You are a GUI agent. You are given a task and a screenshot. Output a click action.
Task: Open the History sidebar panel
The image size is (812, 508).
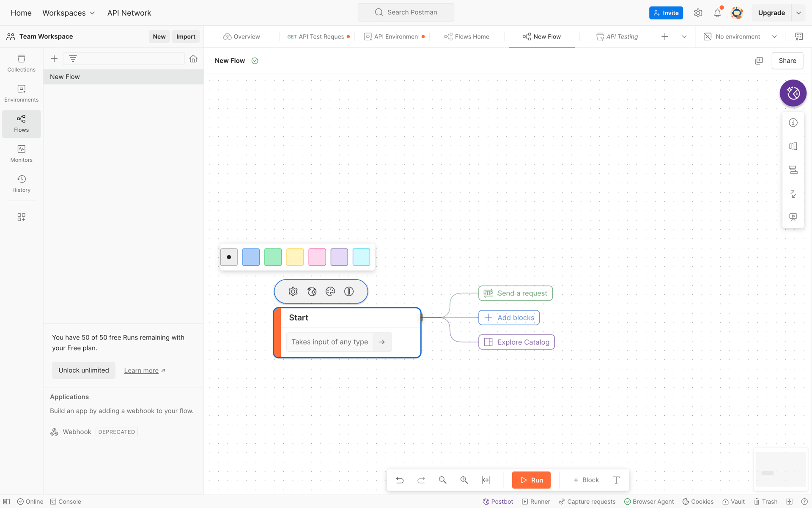(21, 184)
